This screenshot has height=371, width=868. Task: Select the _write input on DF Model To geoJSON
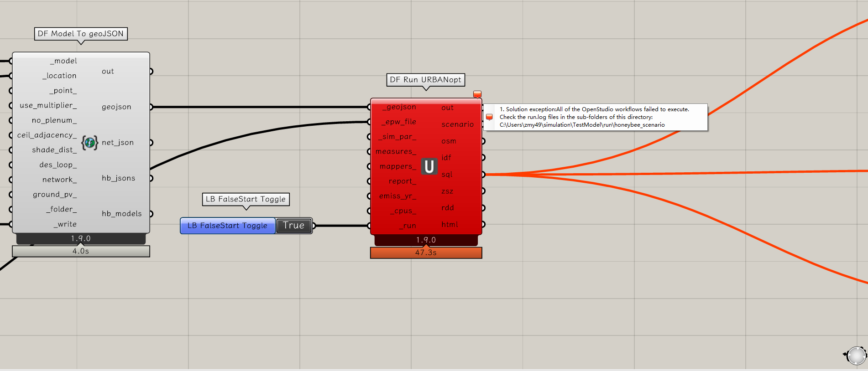65,224
